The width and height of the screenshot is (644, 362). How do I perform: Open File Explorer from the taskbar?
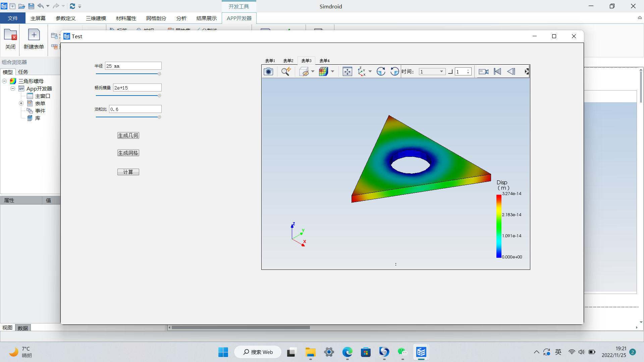(311, 352)
